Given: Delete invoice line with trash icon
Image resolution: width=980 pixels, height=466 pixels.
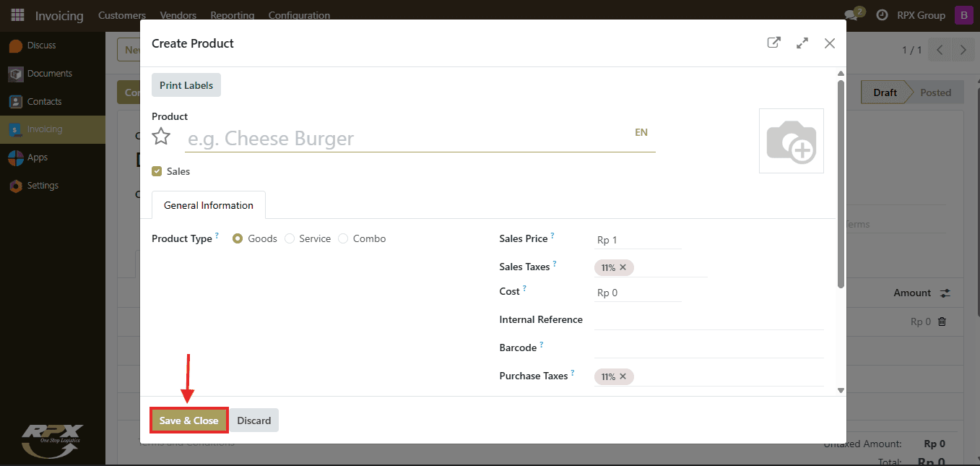Looking at the screenshot, I should click(942, 322).
